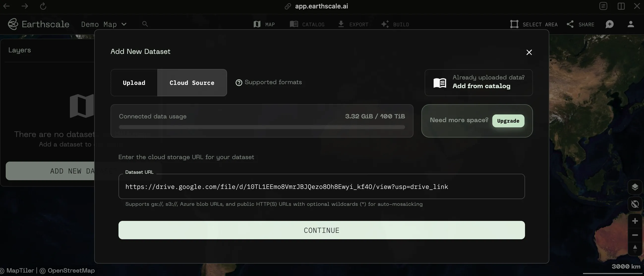This screenshot has width=644, height=276.
Task: Open the Catalog view
Action: [x=307, y=24]
